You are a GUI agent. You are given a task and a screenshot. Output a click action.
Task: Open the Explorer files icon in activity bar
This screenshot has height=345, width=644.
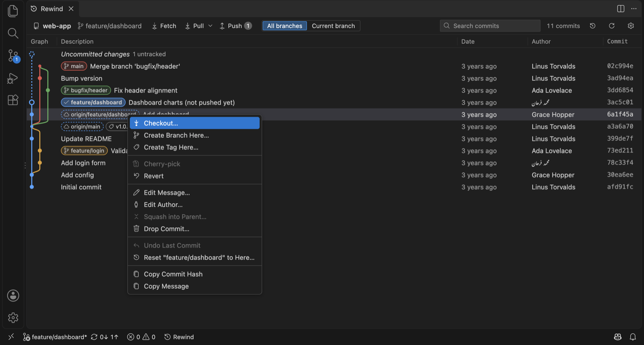(x=13, y=11)
